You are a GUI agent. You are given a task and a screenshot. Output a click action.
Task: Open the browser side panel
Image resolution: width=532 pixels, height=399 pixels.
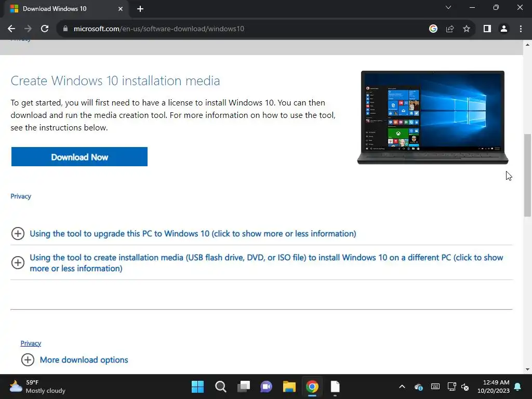tap(487, 29)
